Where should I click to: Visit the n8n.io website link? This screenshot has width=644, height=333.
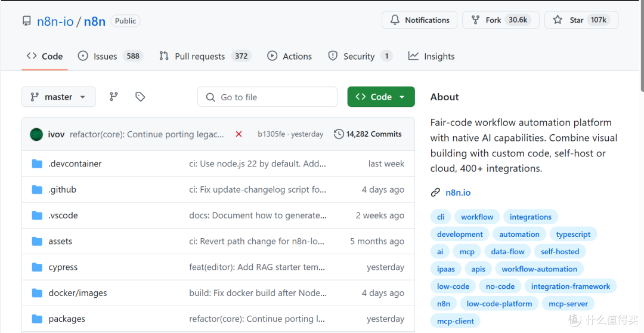[458, 192]
